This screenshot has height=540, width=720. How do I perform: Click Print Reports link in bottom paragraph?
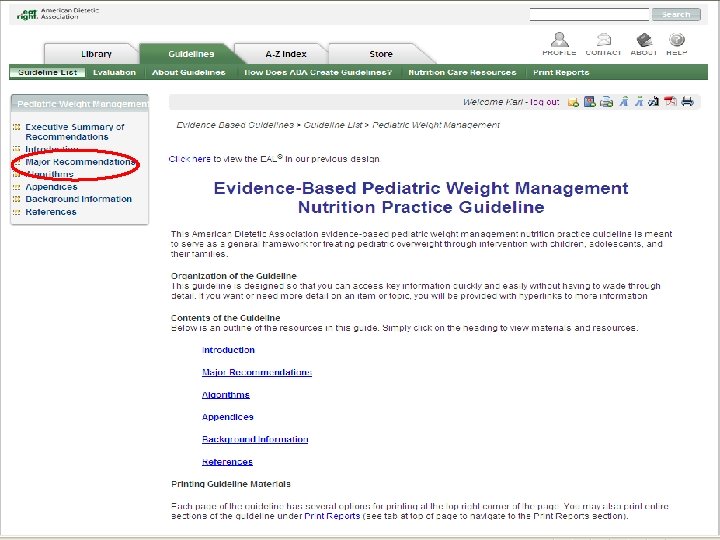click(x=332, y=516)
